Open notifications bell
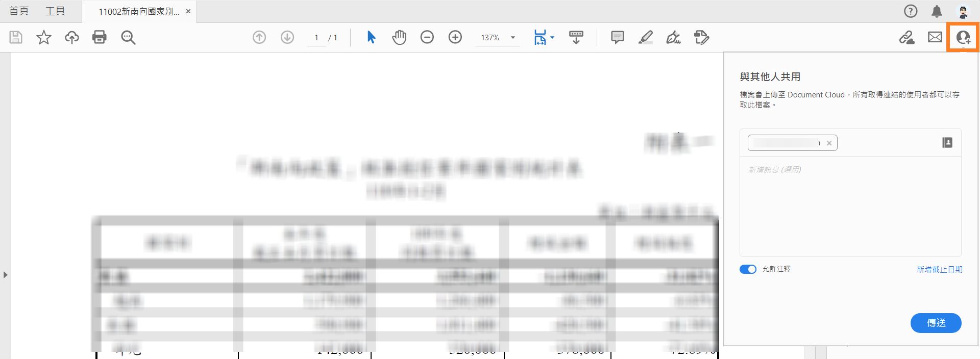This screenshot has height=359, width=980. [937, 11]
